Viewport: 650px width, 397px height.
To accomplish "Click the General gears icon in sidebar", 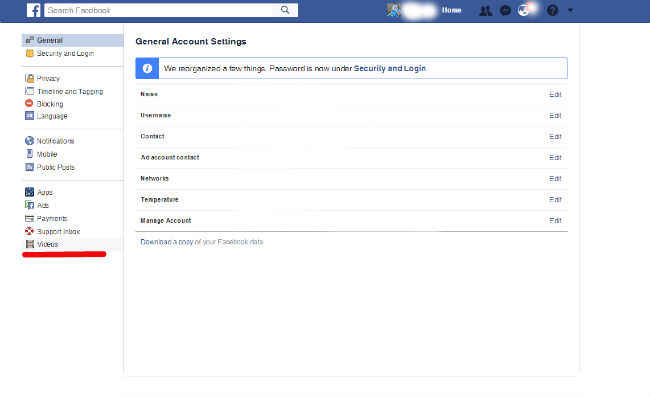I will click(29, 40).
